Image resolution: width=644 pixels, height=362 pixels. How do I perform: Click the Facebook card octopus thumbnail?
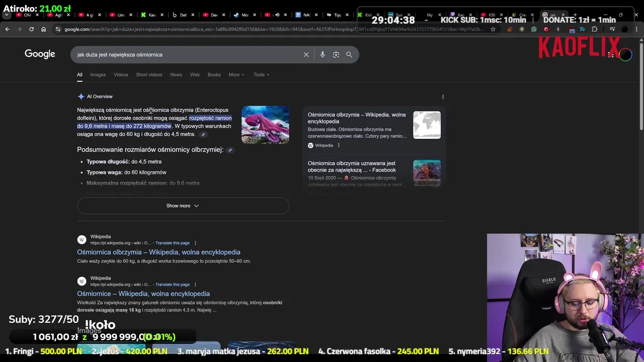tap(427, 173)
